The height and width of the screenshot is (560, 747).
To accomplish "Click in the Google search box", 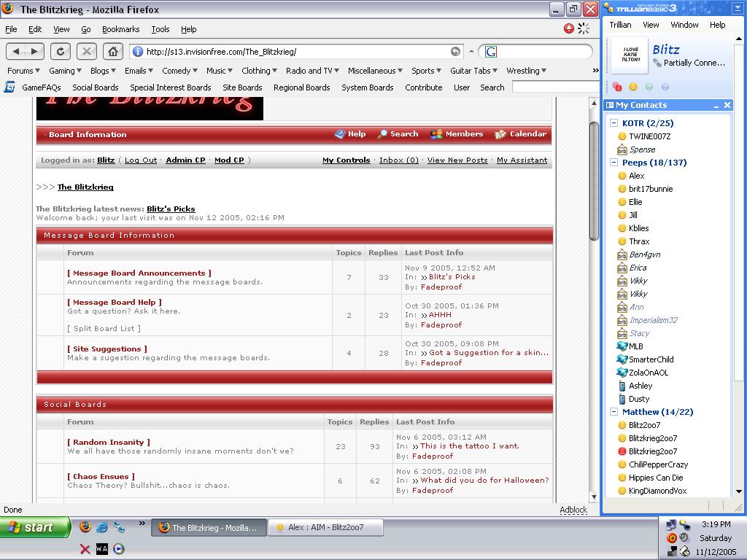I will (x=543, y=51).
